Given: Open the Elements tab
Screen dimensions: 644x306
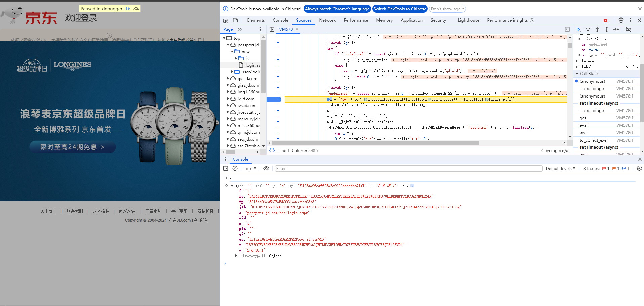Looking at the screenshot, I should click(256, 20).
